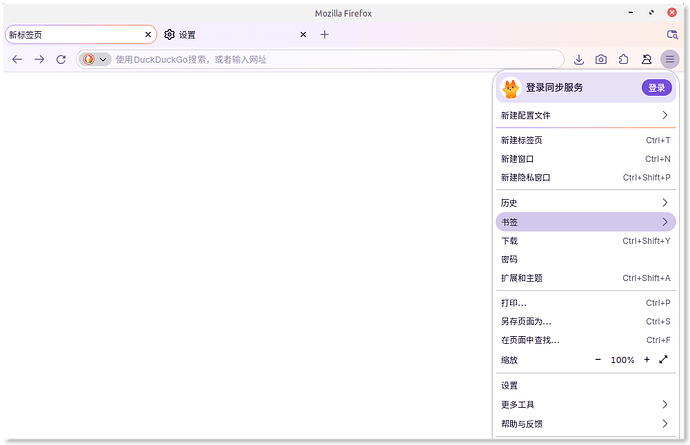This screenshot has height=445, width=690.
Task: Open the account profile toolbar icon
Action: (646, 59)
